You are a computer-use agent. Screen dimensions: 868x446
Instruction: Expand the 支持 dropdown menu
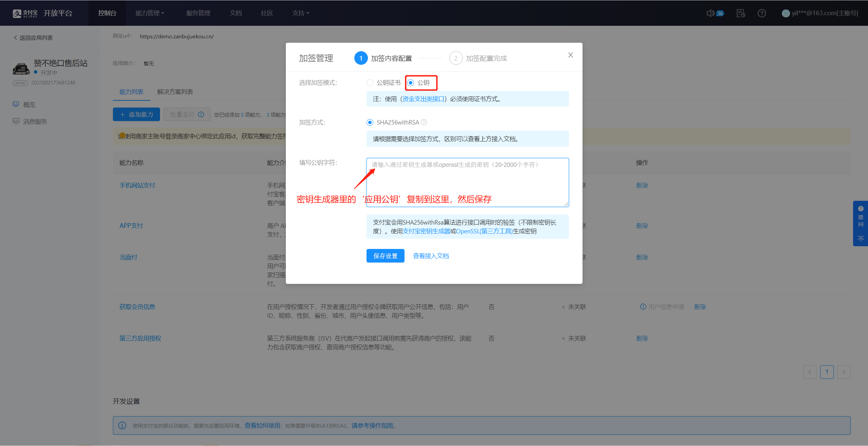pyautogui.click(x=301, y=13)
